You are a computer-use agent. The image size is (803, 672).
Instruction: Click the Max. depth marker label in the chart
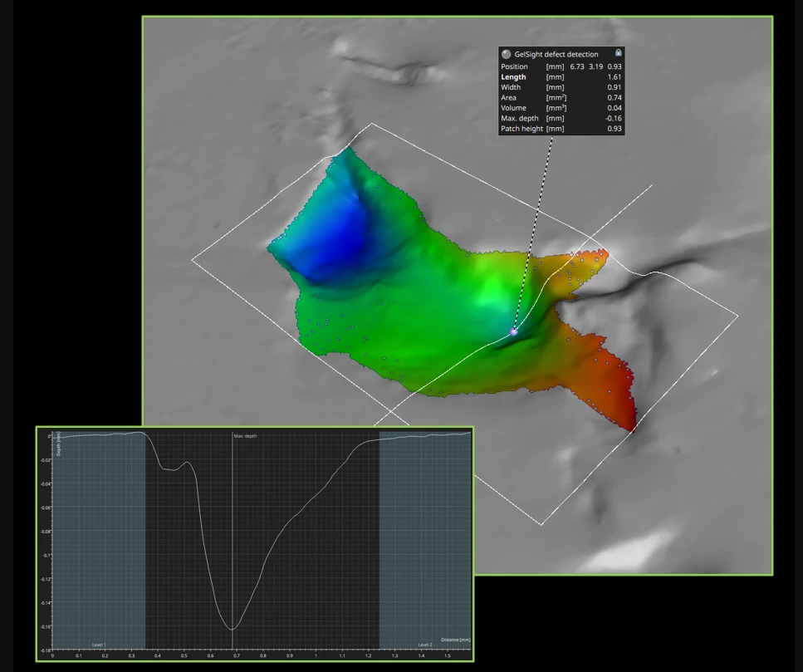click(245, 436)
